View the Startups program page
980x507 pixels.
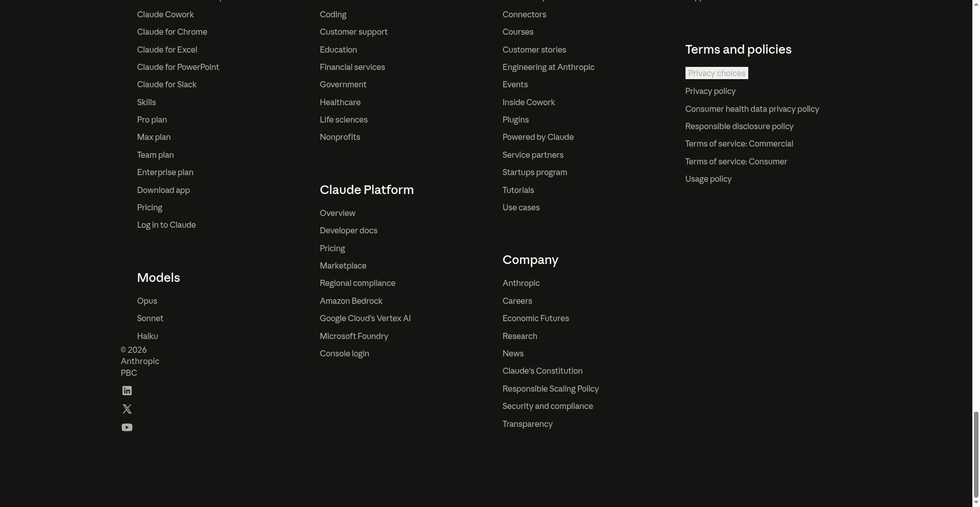[x=534, y=172]
